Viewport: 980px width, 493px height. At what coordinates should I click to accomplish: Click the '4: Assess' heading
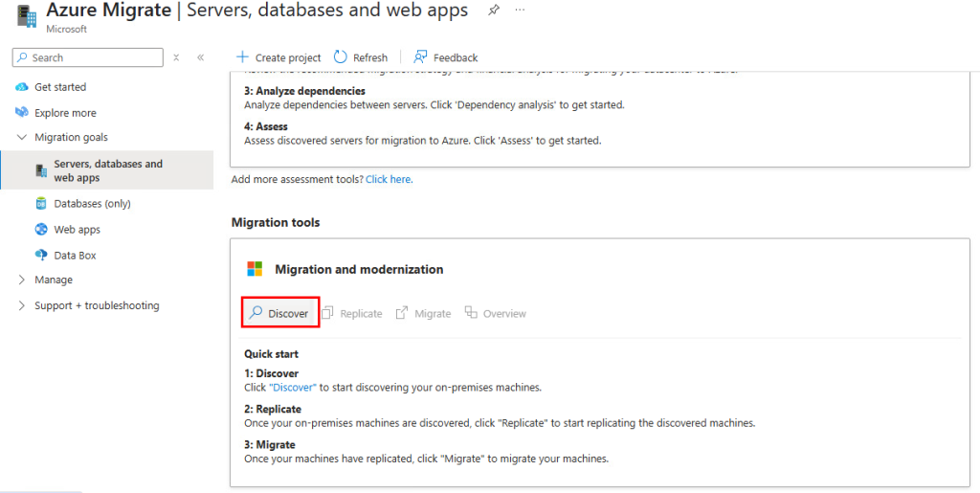266,127
